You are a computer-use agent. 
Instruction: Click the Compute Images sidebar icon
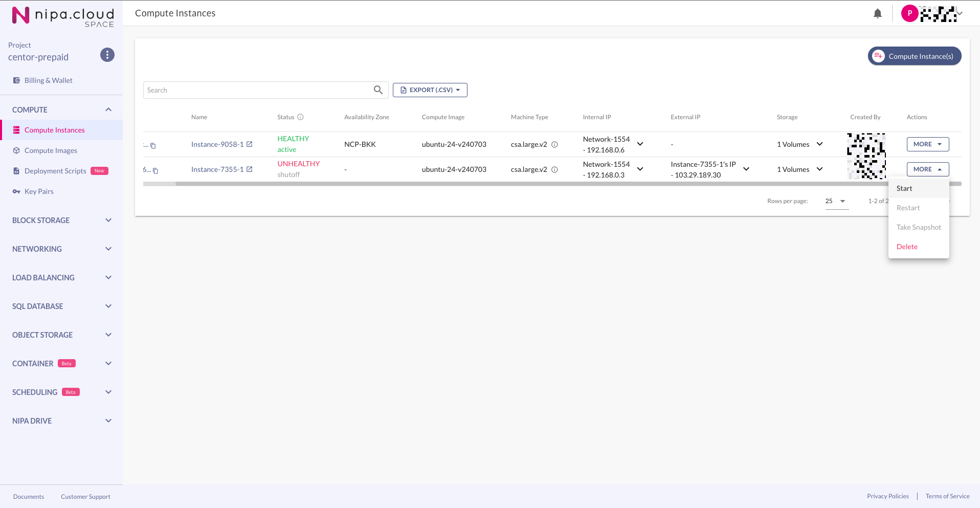pyautogui.click(x=16, y=150)
